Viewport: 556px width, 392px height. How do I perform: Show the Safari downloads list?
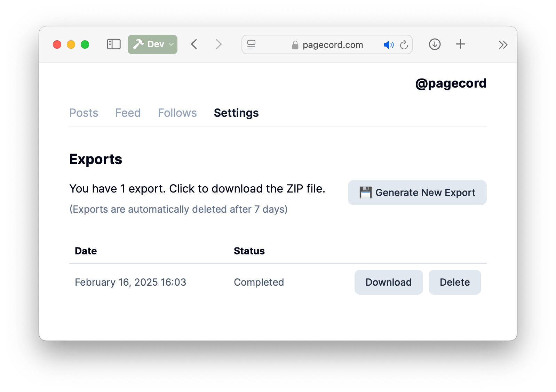pos(435,44)
